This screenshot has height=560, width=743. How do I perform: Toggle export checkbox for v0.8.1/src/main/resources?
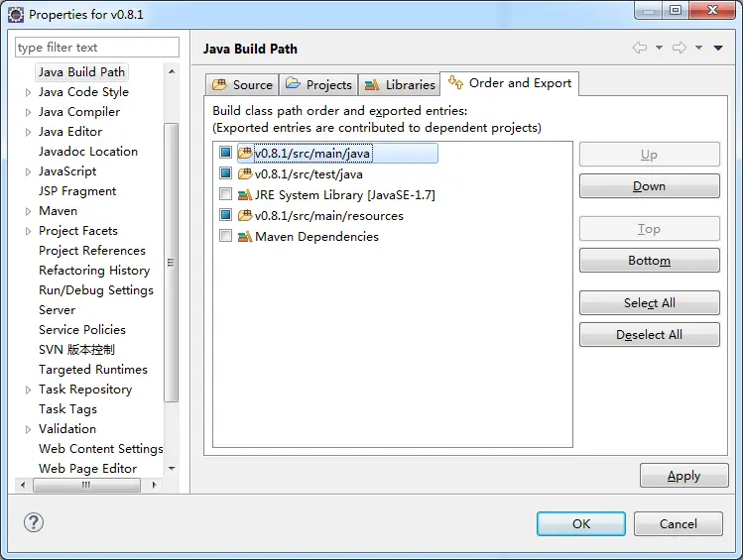click(225, 215)
